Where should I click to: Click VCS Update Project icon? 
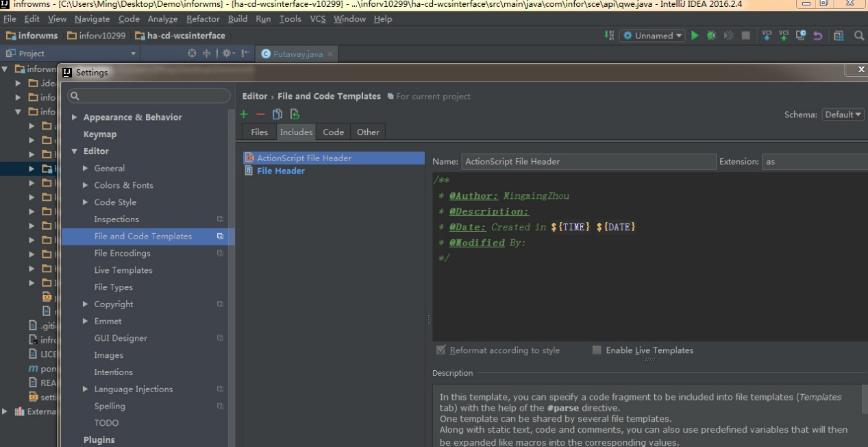pos(767,36)
